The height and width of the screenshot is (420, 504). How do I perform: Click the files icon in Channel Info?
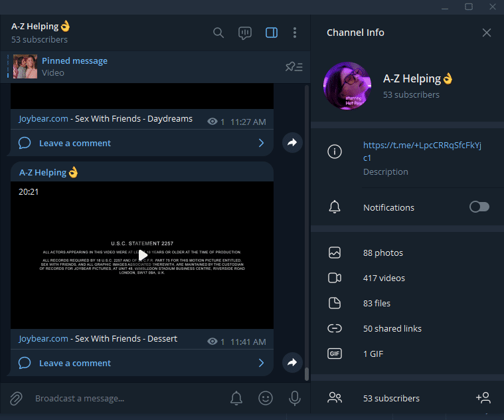coord(335,303)
